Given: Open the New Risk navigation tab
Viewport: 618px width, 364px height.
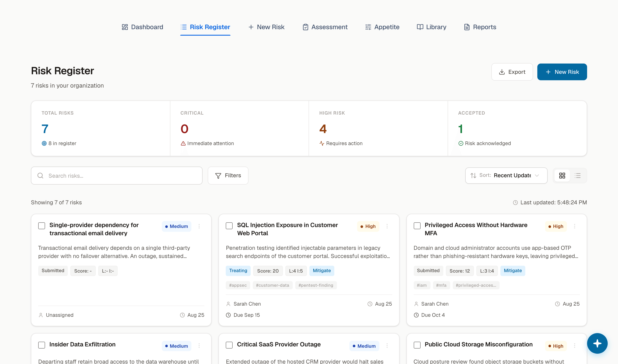Looking at the screenshot, I should [266, 27].
